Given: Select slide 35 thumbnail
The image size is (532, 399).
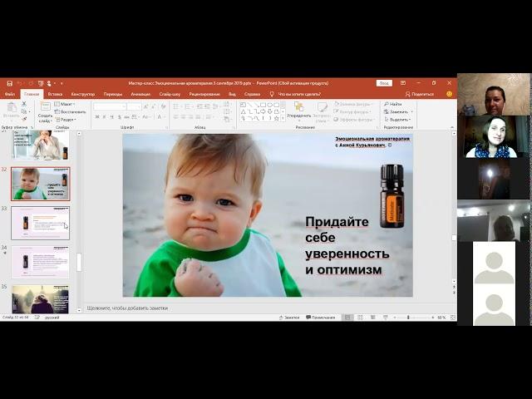Looking at the screenshot, I should pos(41,299).
